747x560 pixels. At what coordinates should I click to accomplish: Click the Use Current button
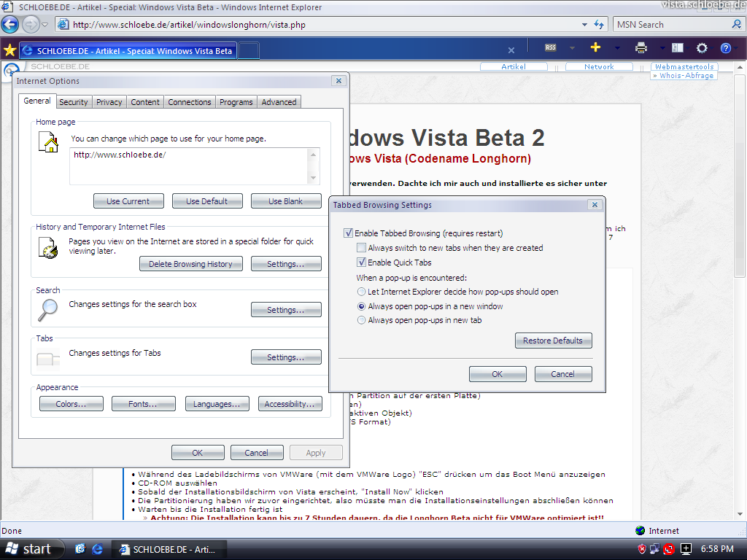point(128,201)
